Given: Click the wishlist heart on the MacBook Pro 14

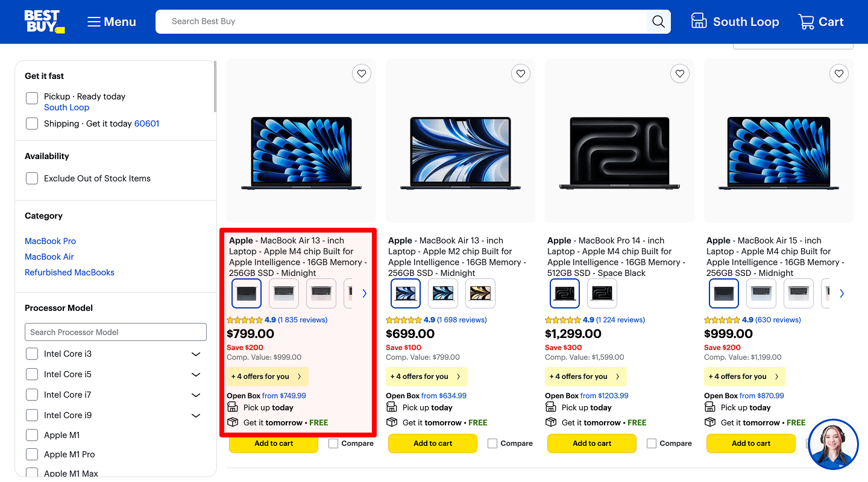Looking at the screenshot, I should pos(679,73).
